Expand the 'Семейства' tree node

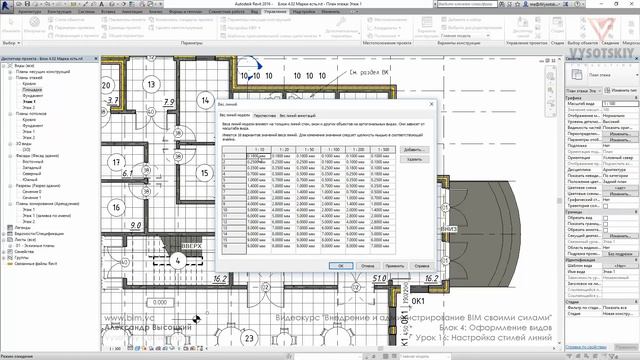pos(4,252)
